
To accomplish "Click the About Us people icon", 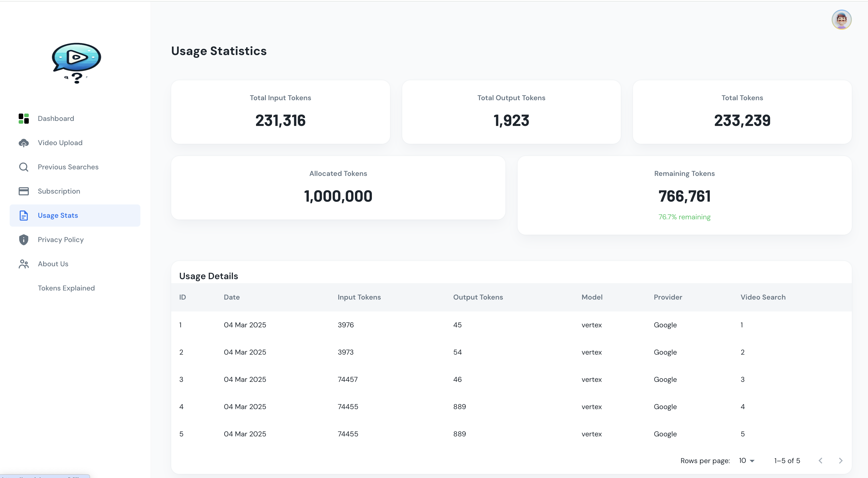I will pyautogui.click(x=23, y=264).
